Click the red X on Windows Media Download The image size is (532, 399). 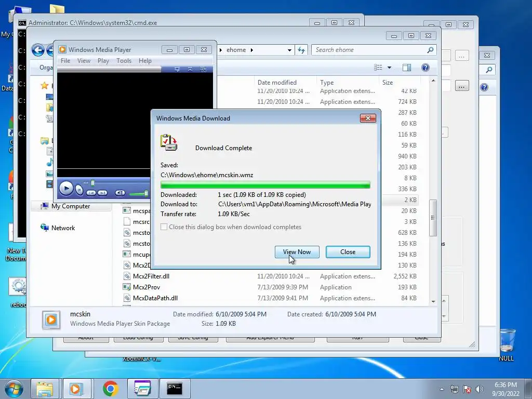click(x=368, y=118)
